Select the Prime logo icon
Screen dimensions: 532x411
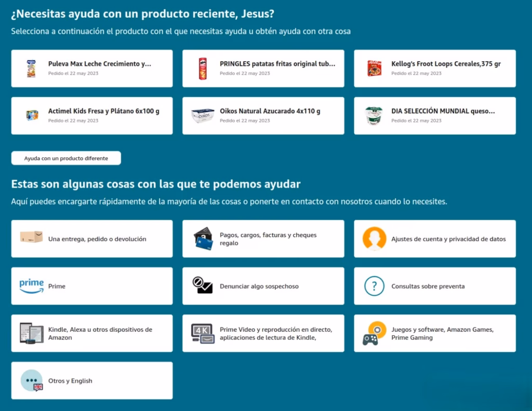32,286
